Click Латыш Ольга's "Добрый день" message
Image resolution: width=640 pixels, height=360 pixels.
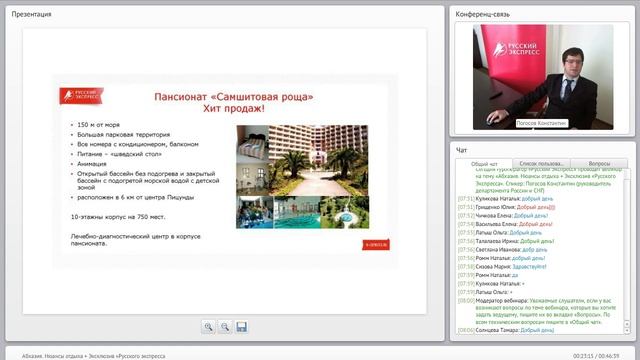(x=500, y=233)
